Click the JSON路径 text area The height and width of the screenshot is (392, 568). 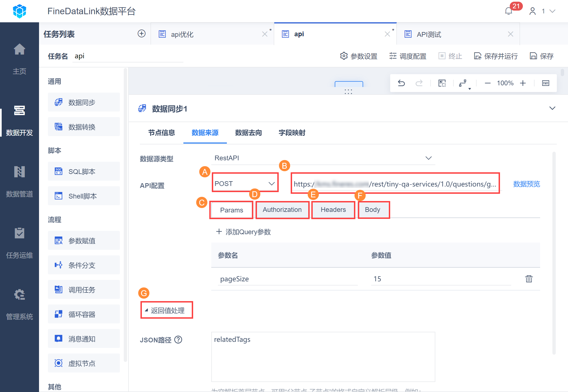point(323,356)
